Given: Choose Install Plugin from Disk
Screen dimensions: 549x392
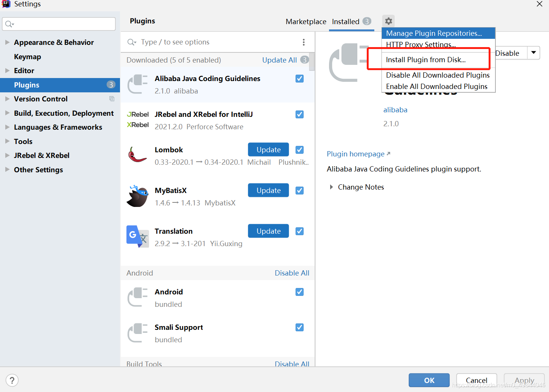Looking at the screenshot, I should pyautogui.click(x=438, y=60).
